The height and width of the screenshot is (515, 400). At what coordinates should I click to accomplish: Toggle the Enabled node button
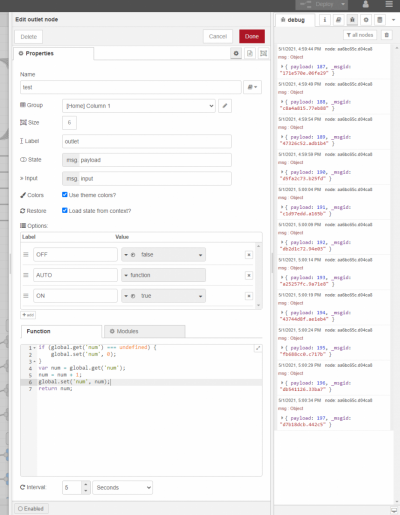pos(31,509)
